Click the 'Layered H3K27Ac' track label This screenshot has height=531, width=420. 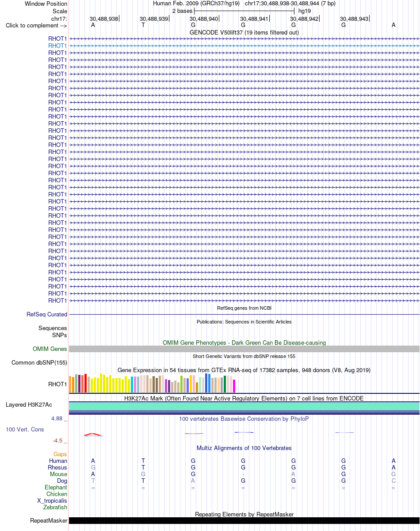pos(29,405)
